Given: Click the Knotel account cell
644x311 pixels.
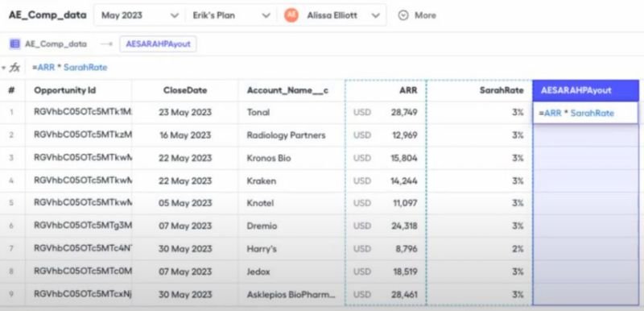Looking at the screenshot, I should 291,203.
